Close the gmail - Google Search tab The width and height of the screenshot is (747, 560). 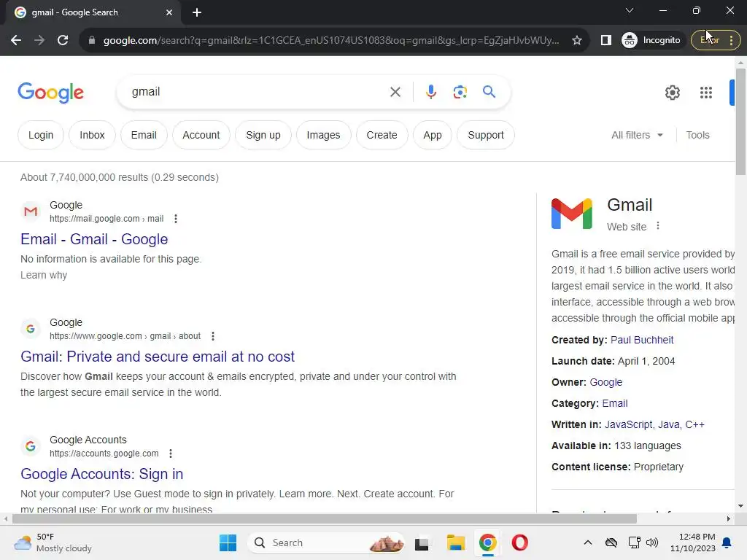pos(169,12)
